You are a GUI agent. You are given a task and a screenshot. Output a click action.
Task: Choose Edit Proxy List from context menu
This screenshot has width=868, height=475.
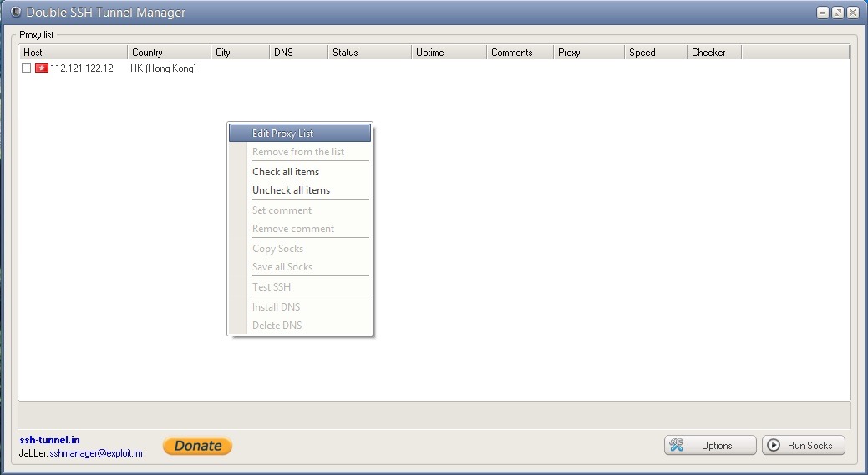(x=299, y=134)
